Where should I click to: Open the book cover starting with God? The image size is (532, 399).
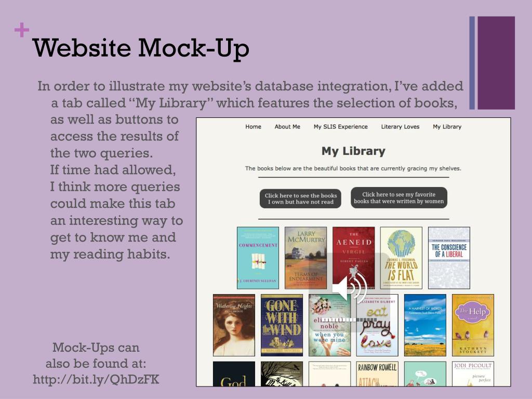tap(234, 374)
